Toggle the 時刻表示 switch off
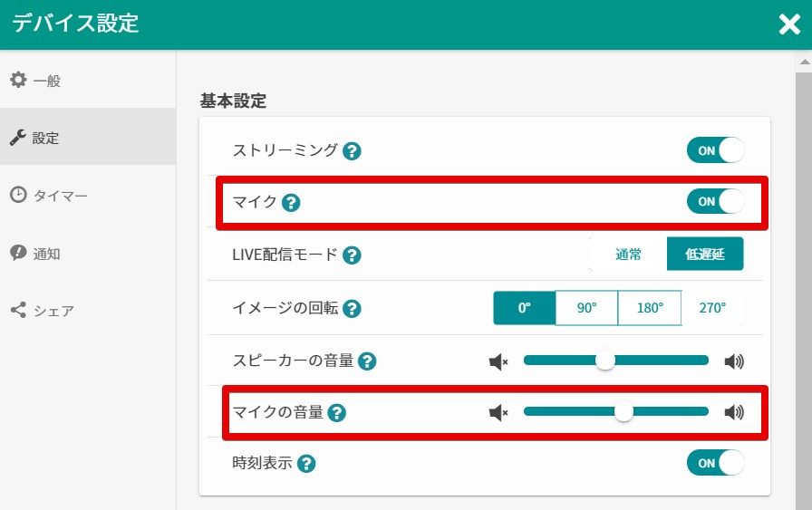The width and height of the screenshot is (812, 510). tap(716, 463)
